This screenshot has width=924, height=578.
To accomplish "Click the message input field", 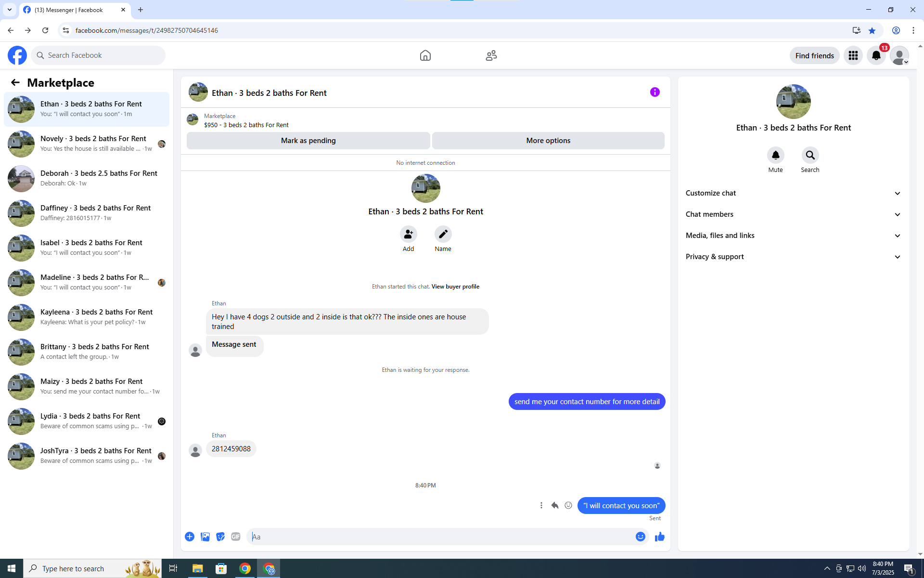I will (440, 537).
